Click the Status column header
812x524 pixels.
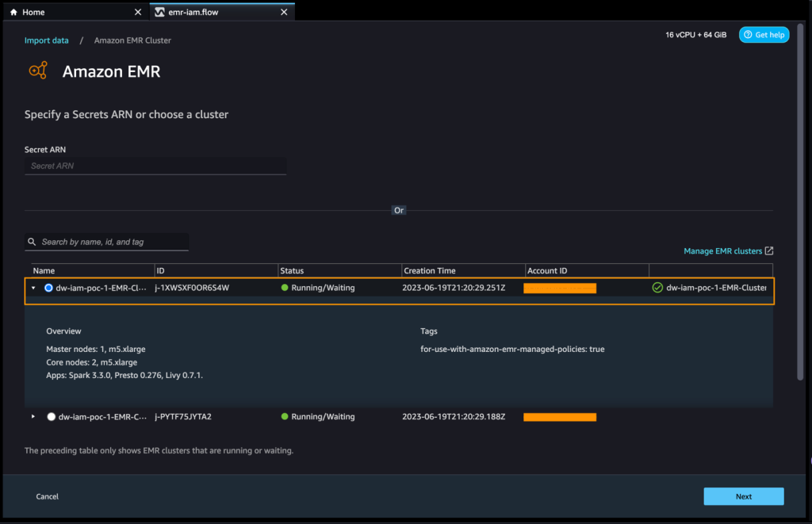tap(292, 270)
